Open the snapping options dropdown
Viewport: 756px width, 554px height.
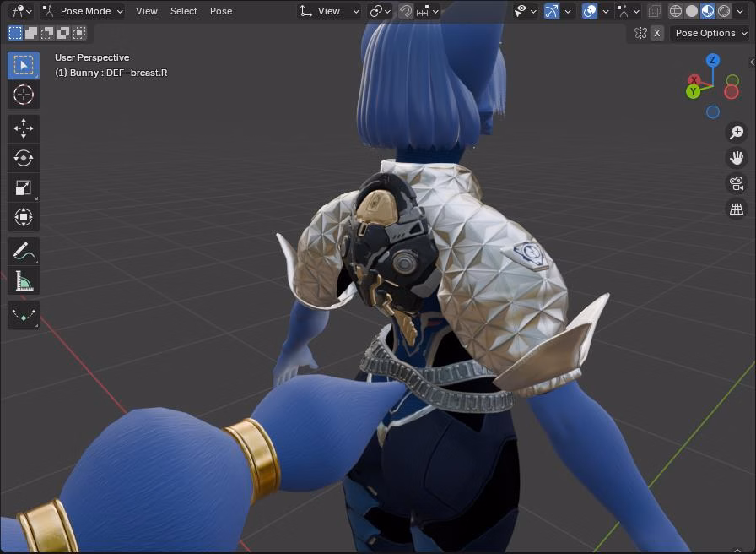pos(427,11)
